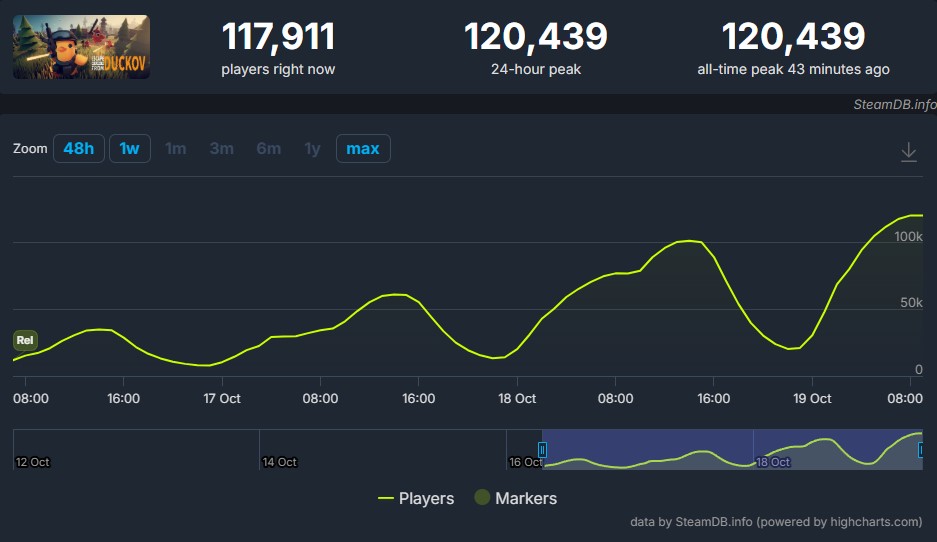Set zoom range to 48h

pyautogui.click(x=78, y=149)
